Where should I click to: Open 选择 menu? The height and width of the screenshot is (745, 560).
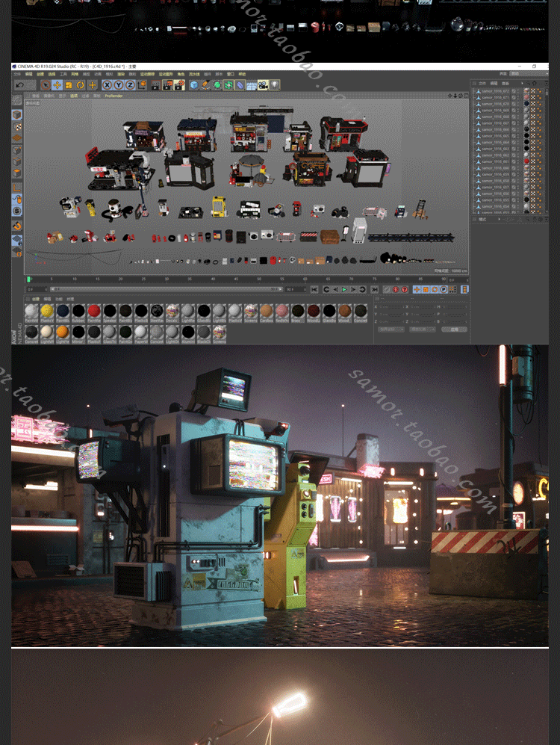pos(52,74)
